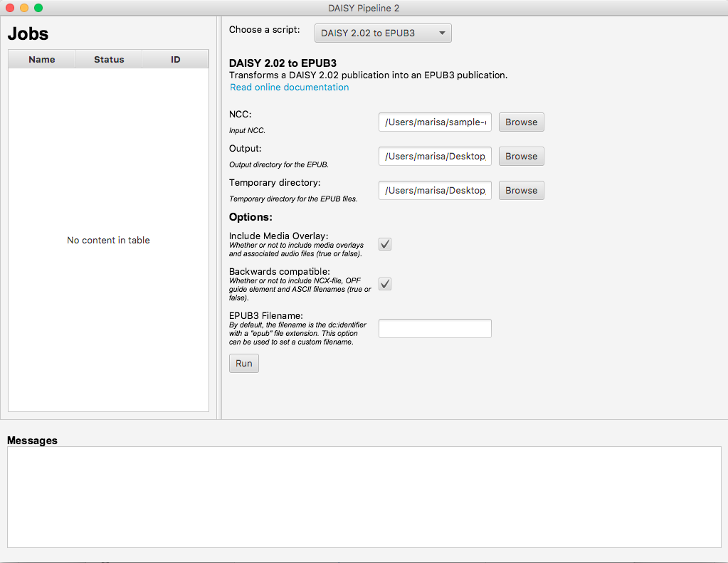728x563 pixels.
Task: Toggle the Backwards compatible checkbox
Action: click(385, 284)
